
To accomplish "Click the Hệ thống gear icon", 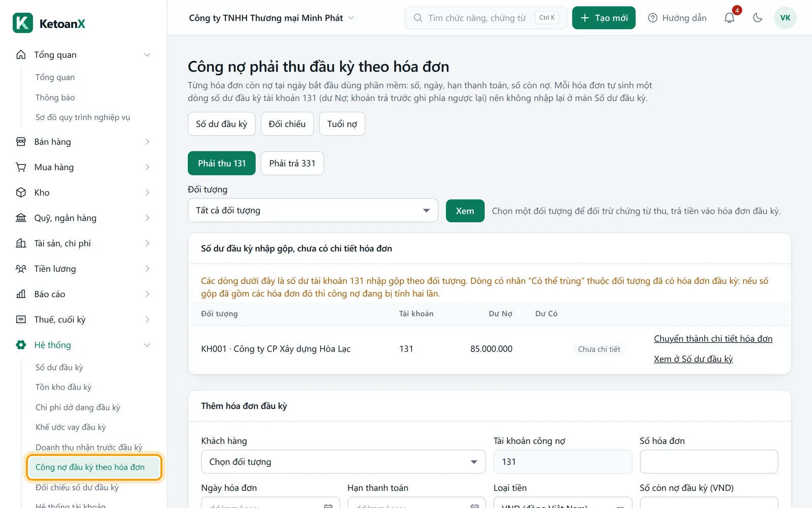I will pyautogui.click(x=21, y=345).
